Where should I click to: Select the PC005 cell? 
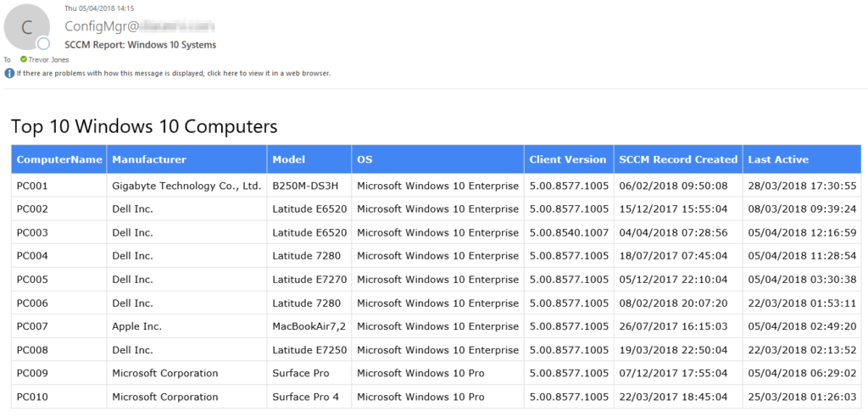(59, 280)
